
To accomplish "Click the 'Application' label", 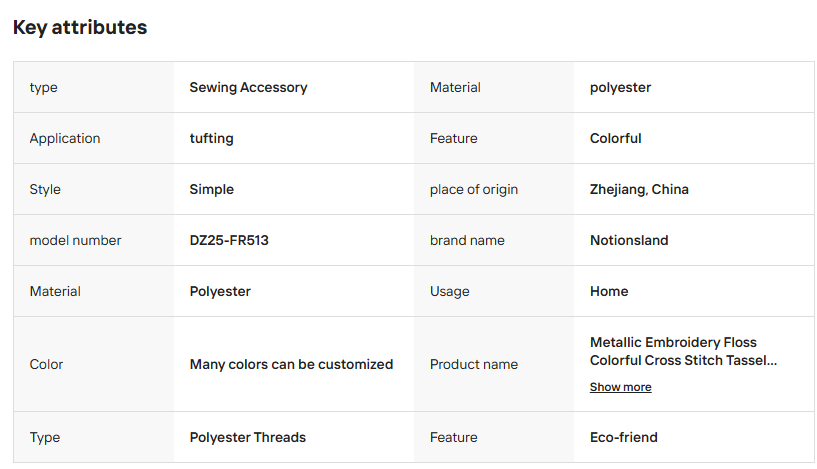I will coord(65,139).
